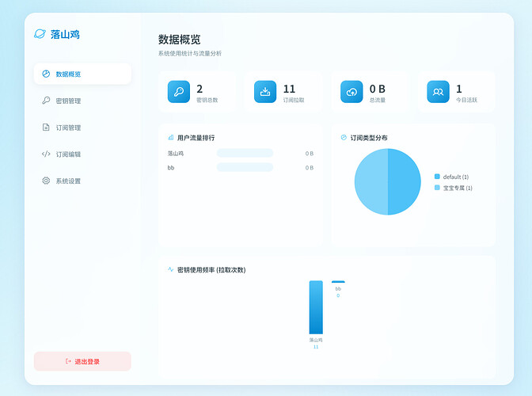The height and width of the screenshot is (396, 532).
Task: Click the lighter left half of the pie chart
Action: pyautogui.click(x=371, y=181)
